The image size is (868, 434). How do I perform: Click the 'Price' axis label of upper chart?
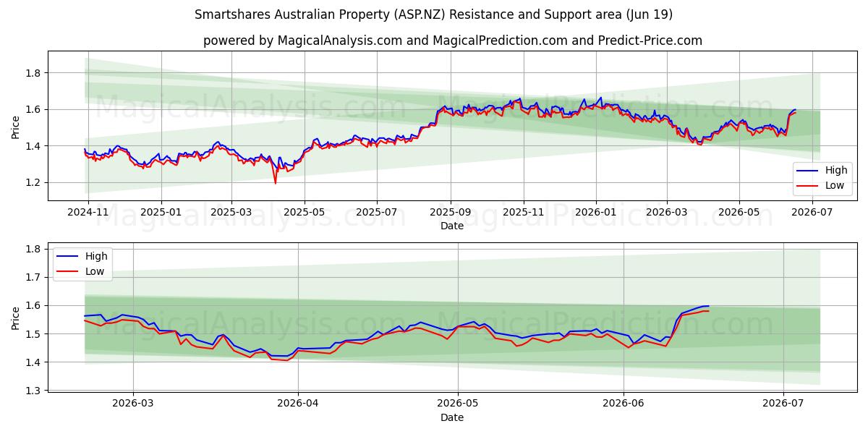(16, 126)
